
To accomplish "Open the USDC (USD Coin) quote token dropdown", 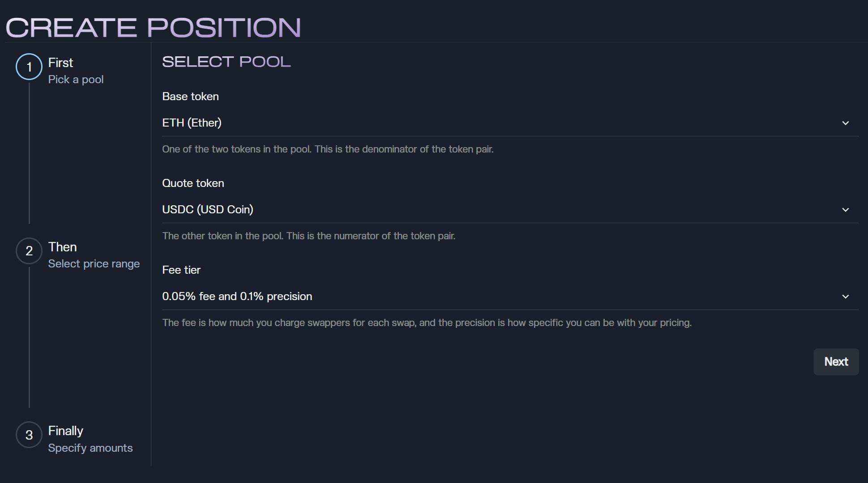I will pyautogui.click(x=510, y=210).
